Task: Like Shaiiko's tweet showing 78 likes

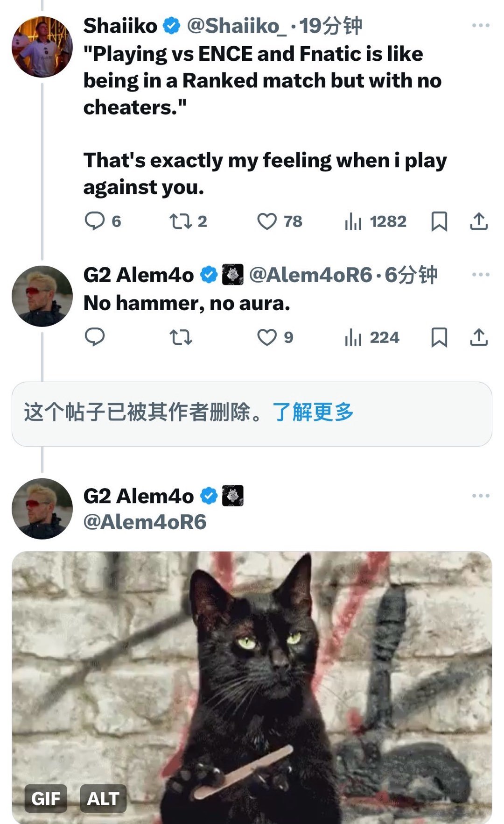Action: point(267,221)
